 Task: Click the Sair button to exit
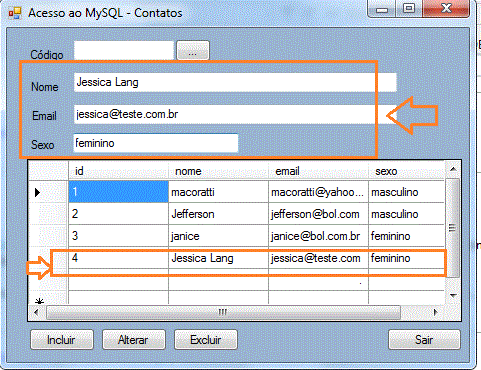pos(424,340)
